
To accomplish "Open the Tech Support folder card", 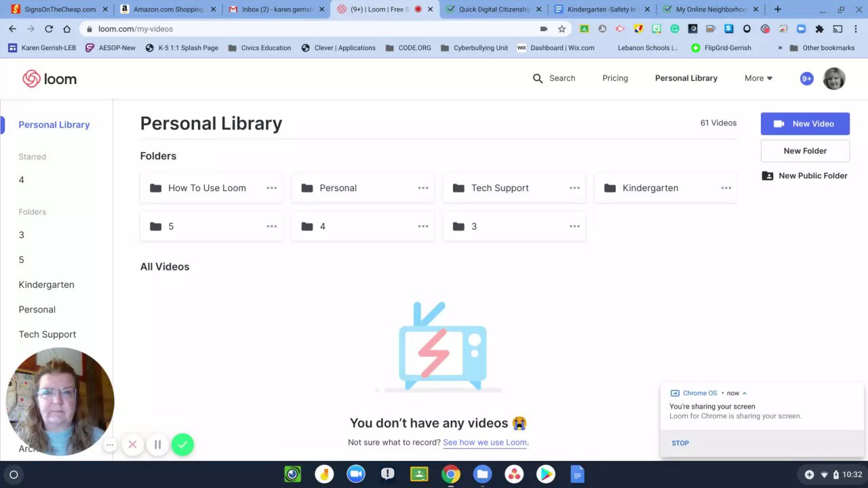I will (x=514, y=188).
